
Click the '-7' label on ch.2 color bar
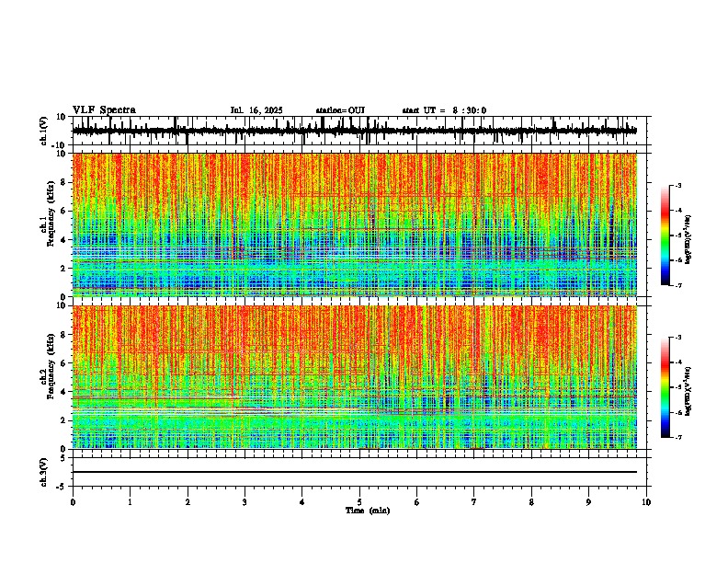pos(678,438)
